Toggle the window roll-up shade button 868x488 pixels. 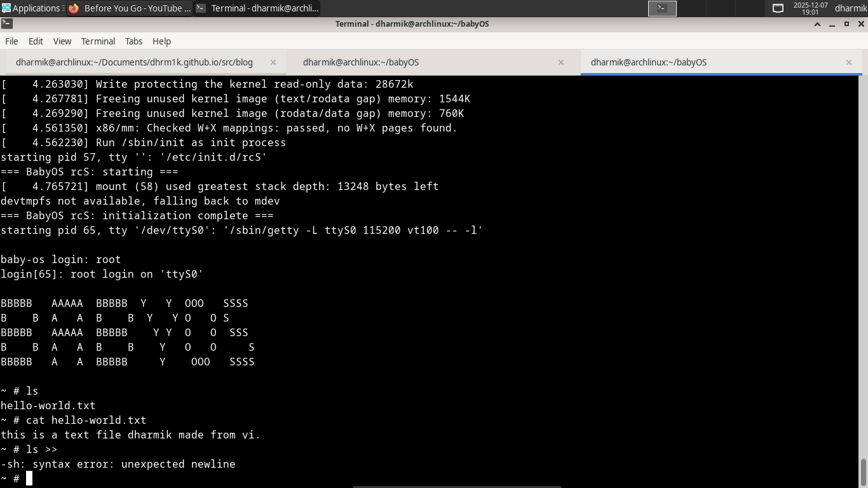(817, 24)
